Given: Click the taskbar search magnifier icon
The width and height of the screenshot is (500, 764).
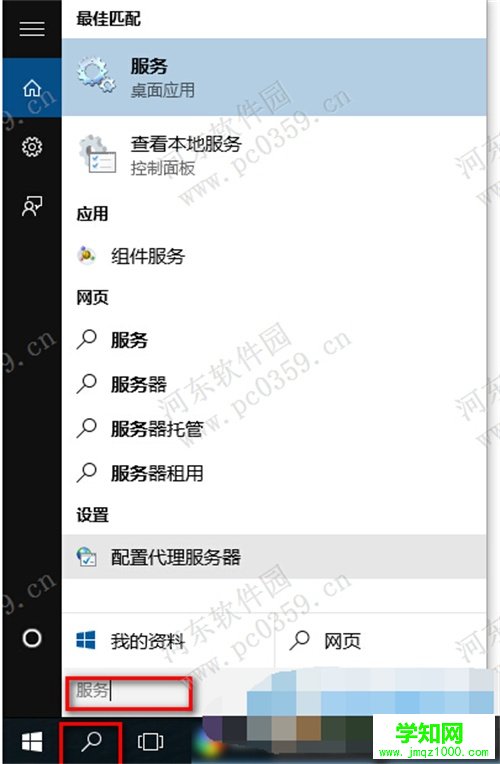Looking at the screenshot, I should [x=91, y=742].
